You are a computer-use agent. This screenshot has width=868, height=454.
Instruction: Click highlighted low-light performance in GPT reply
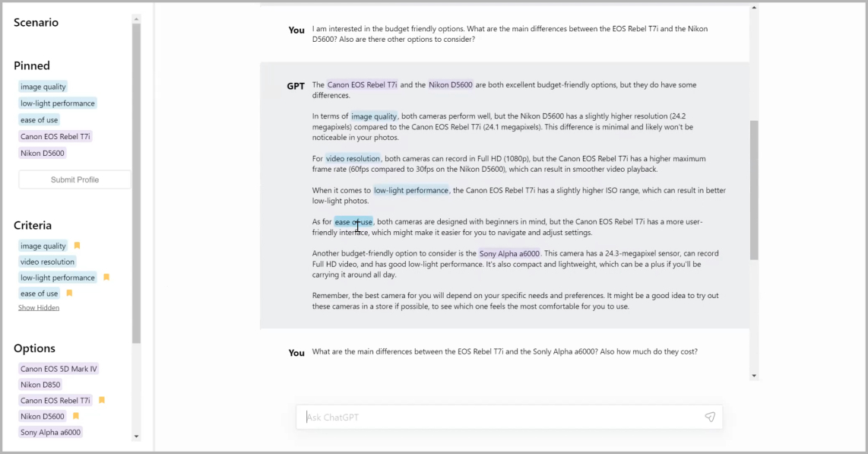tap(410, 190)
